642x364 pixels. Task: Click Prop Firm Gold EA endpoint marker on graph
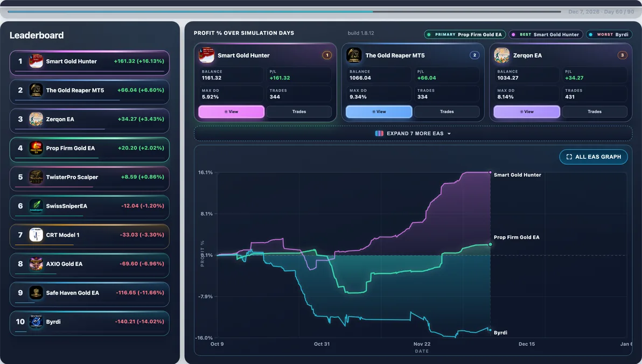pyautogui.click(x=490, y=244)
